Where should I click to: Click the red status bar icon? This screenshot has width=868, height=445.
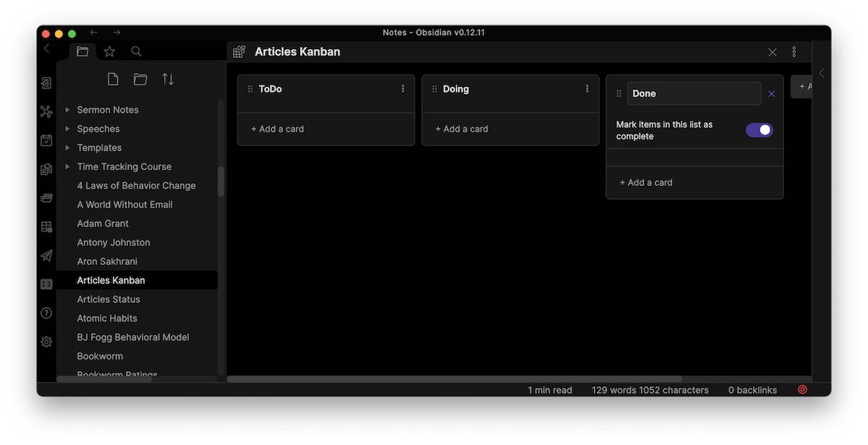802,389
